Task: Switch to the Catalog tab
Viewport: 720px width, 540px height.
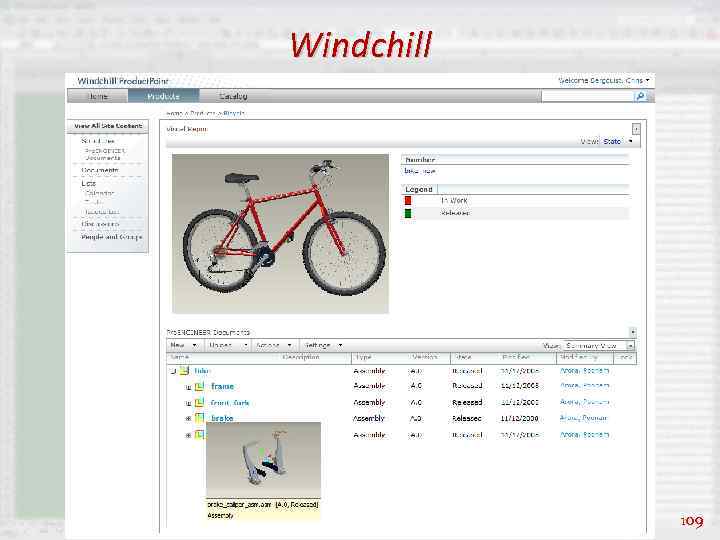Action: point(233,96)
